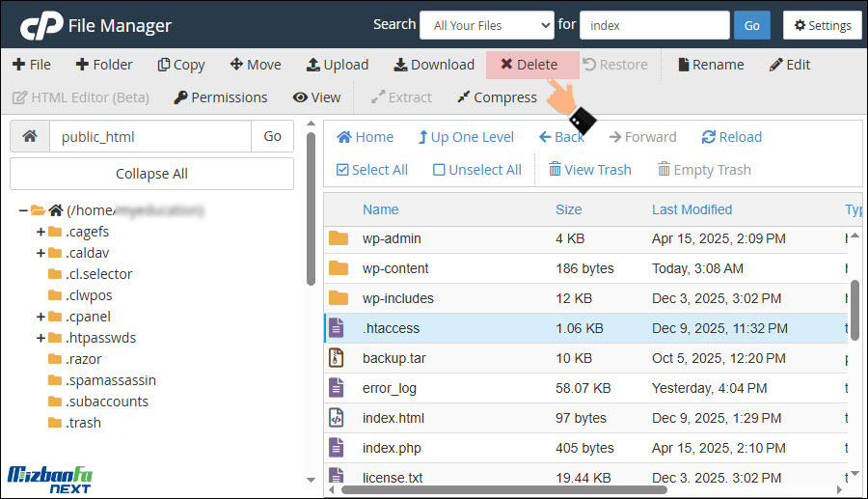868x499 pixels.
Task: Expand the .cpanel folder node
Action: pos(41,317)
